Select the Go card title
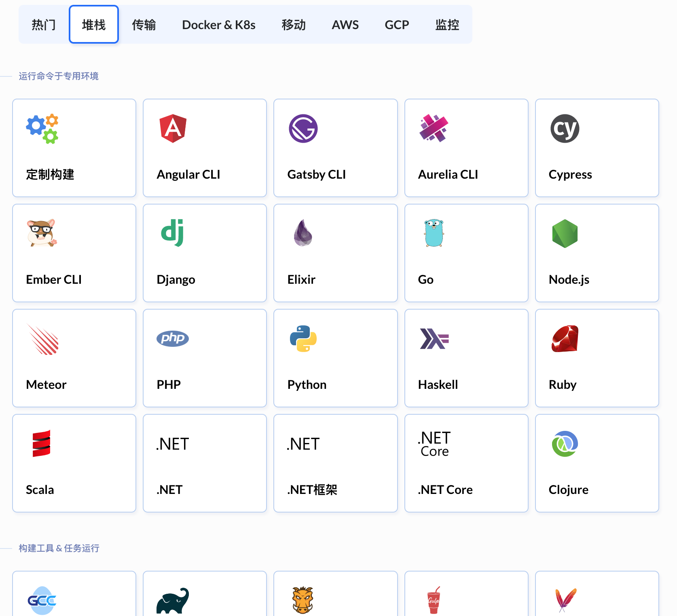Image resolution: width=677 pixels, height=616 pixels. [426, 279]
